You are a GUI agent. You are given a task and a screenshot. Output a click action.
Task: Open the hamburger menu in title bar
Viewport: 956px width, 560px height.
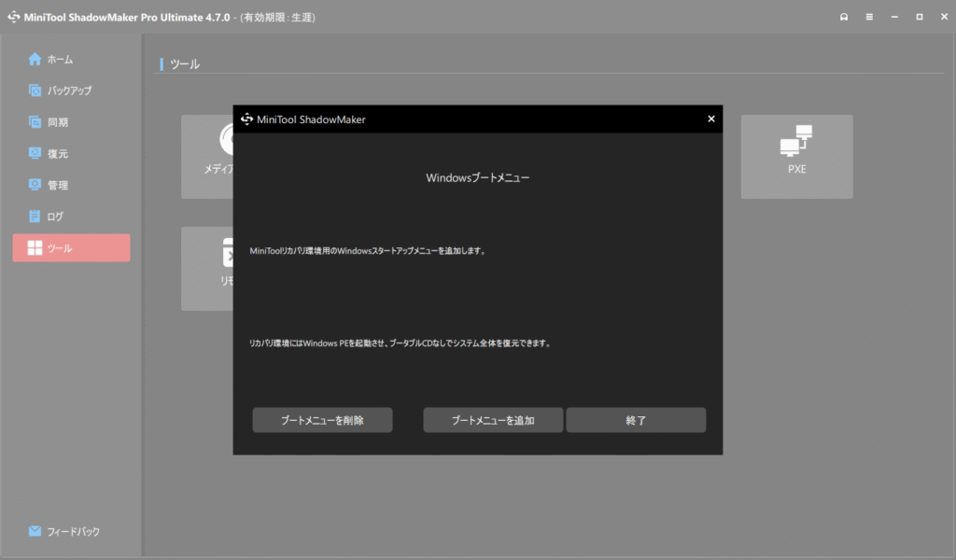869,17
